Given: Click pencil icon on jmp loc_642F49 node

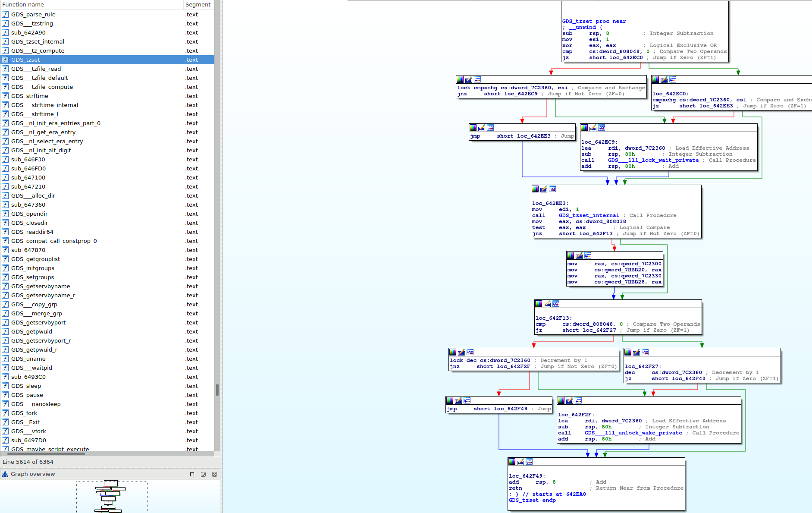Looking at the screenshot, I should 458,400.
